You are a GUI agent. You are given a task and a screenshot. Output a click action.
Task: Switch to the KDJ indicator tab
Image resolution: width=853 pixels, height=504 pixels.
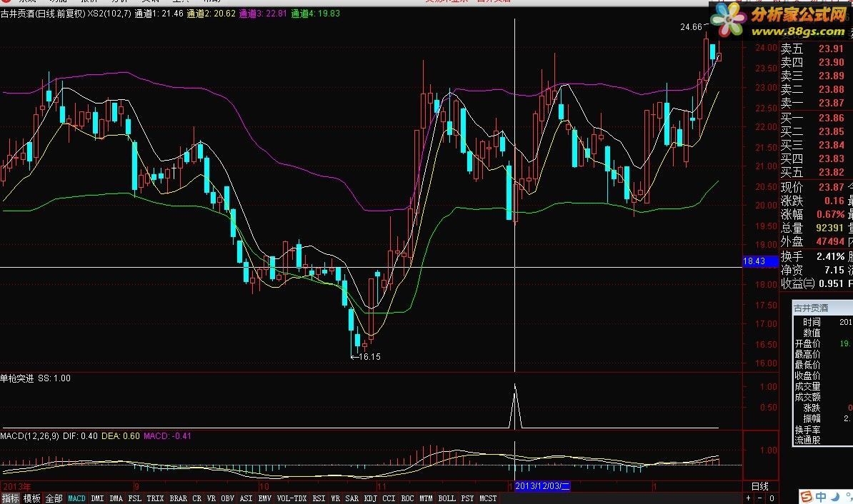point(371,498)
